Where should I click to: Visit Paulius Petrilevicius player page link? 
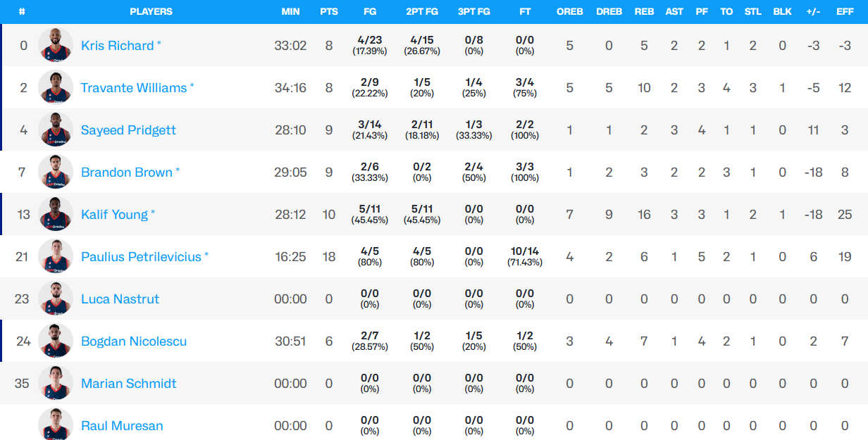coord(141,257)
